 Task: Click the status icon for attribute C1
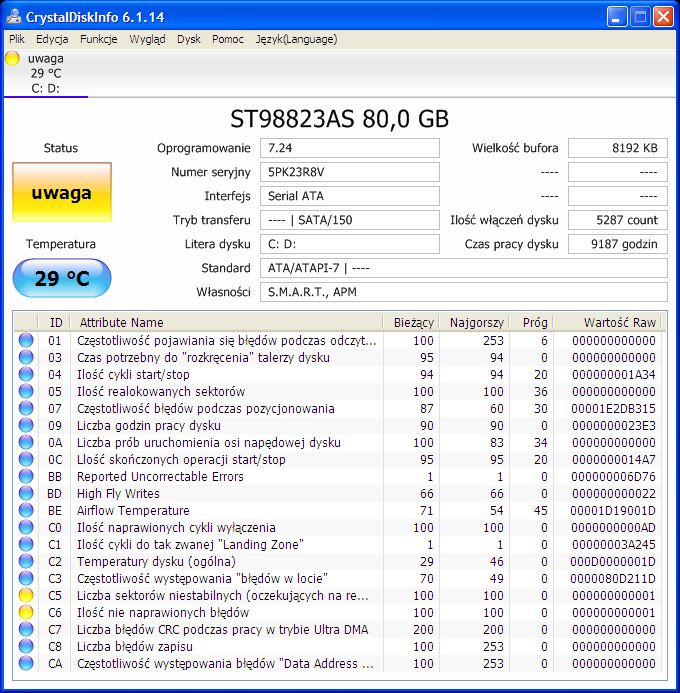(x=26, y=544)
